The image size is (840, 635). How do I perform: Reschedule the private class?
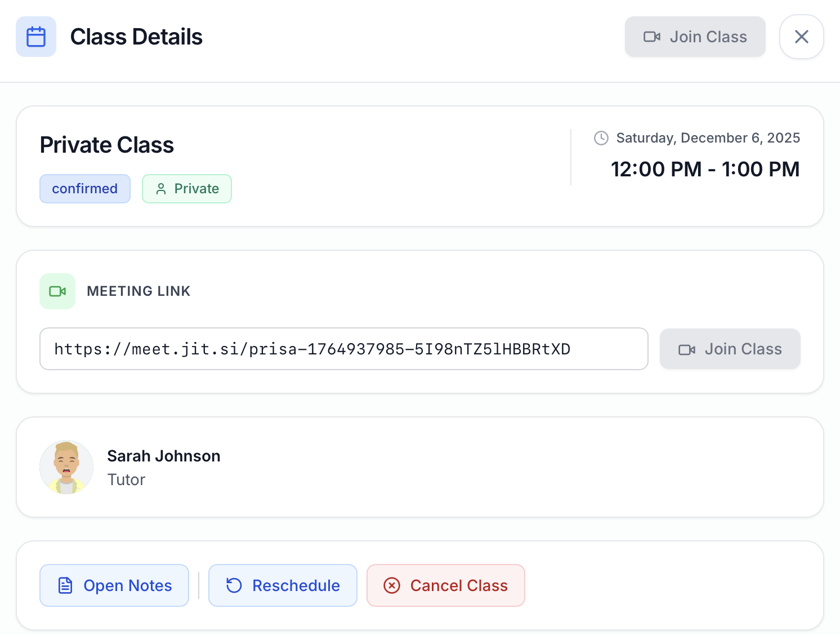[283, 585]
